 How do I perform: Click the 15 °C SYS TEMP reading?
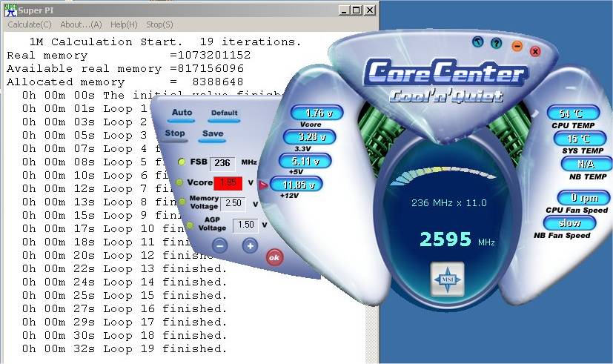[x=580, y=139]
